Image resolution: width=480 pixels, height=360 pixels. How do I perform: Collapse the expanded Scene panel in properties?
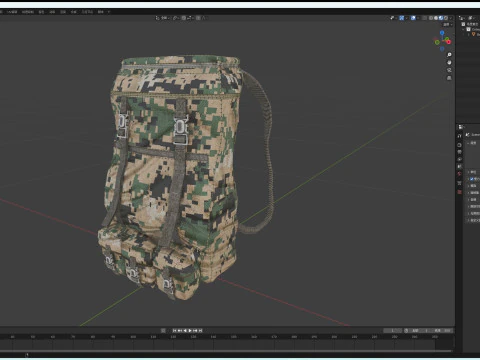[x=468, y=143]
